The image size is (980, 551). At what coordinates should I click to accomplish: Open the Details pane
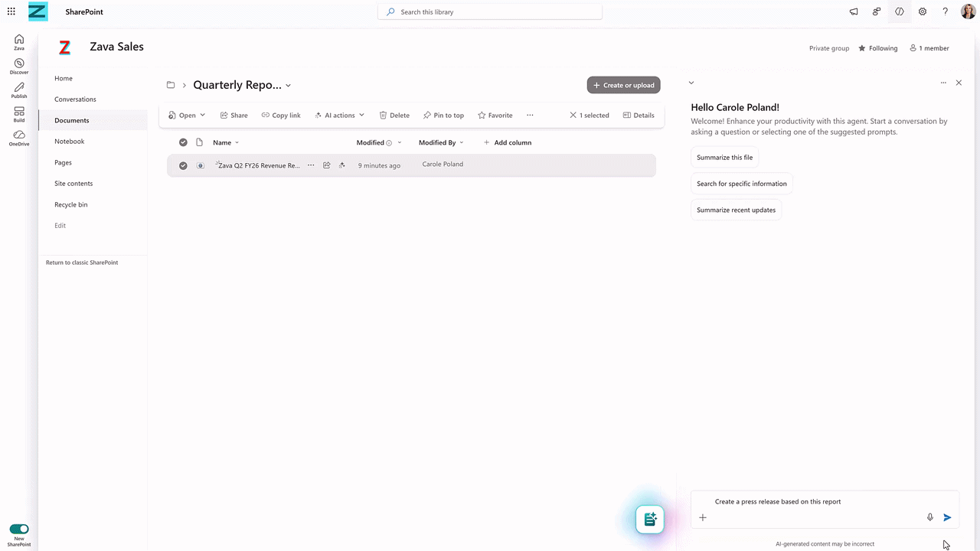[x=639, y=115]
